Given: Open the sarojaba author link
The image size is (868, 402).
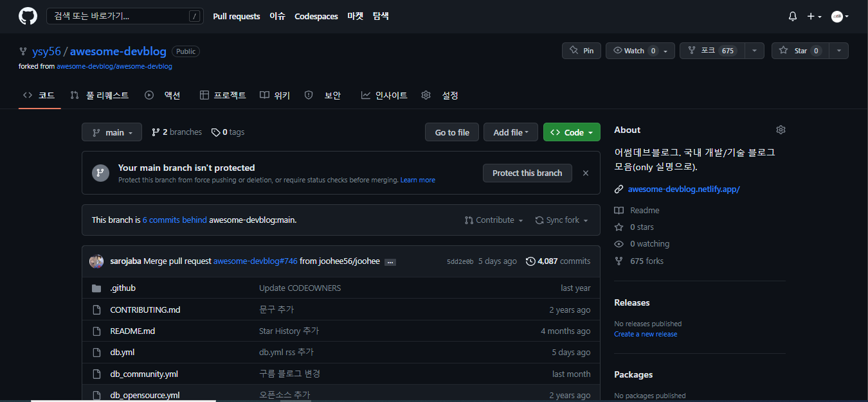Looking at the screenshot, I should click(x=125, y=261).
